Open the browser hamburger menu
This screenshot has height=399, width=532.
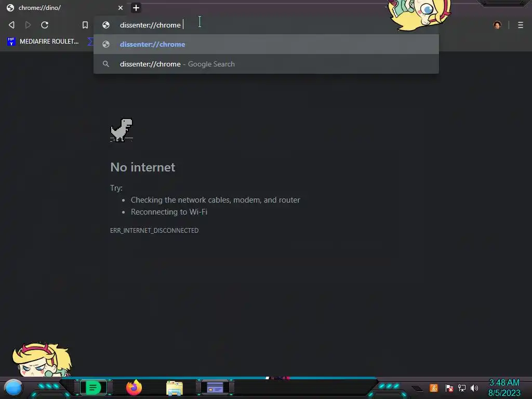[x=521, y=25]
